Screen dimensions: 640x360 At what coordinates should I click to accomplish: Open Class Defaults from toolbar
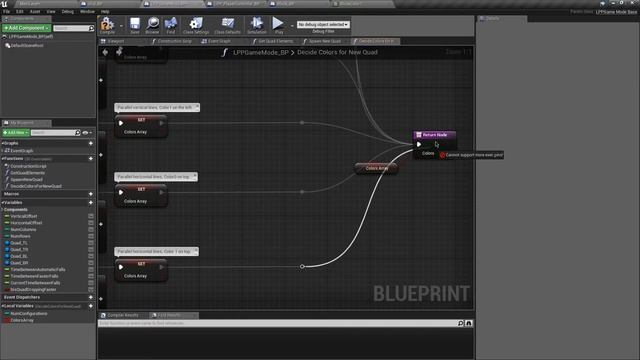[227, 25]
